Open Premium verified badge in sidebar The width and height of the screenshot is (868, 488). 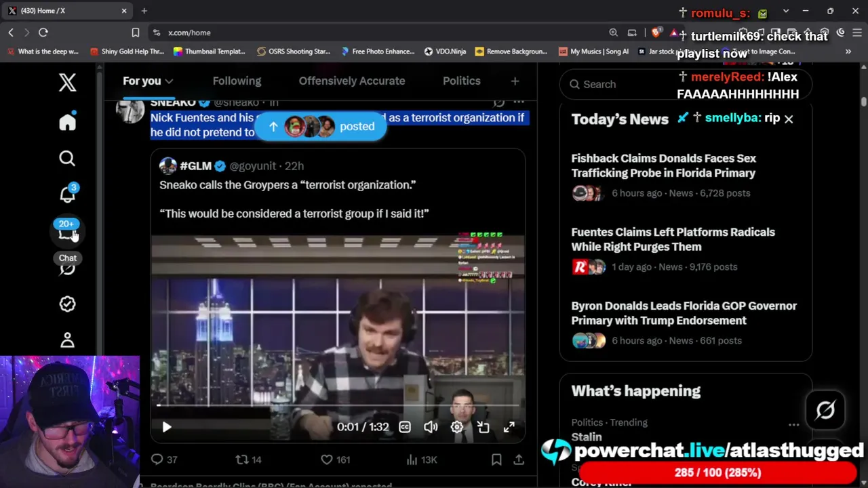67,304
